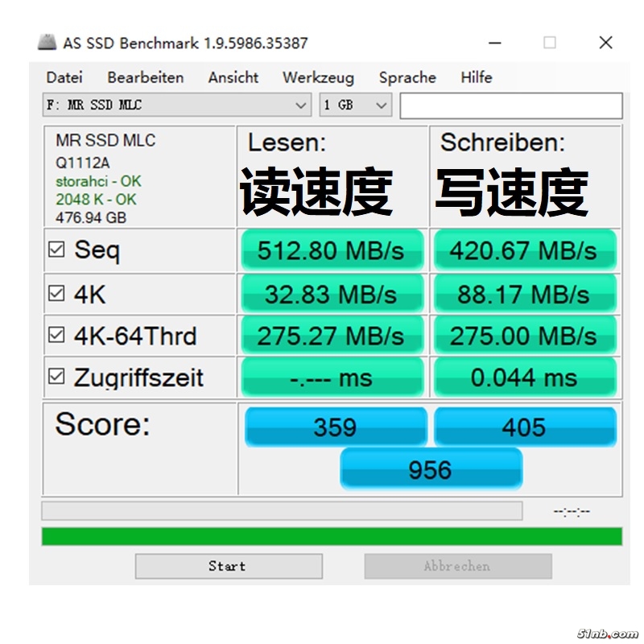Close the AS SSD Benchmark window
644x644 pixels.
pos(606,43)
